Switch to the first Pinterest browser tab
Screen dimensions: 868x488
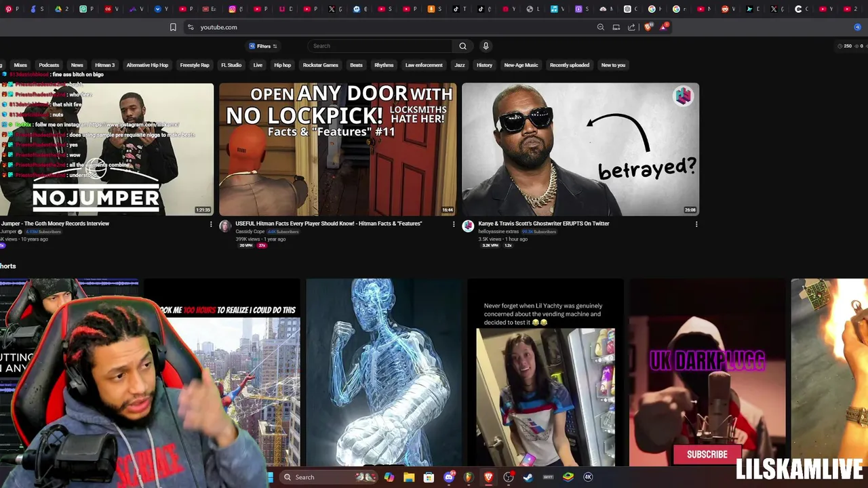(12, 9)
